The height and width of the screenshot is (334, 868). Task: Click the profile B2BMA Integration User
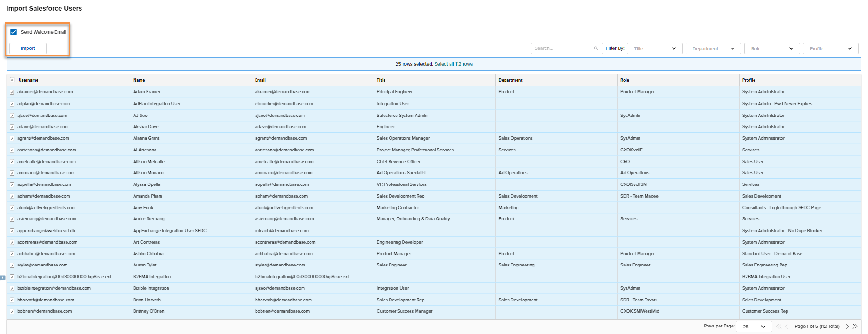767,277
